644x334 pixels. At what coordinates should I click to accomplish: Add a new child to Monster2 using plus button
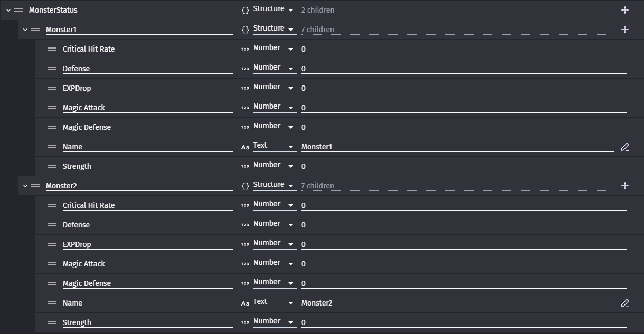(x=624, y=186)
